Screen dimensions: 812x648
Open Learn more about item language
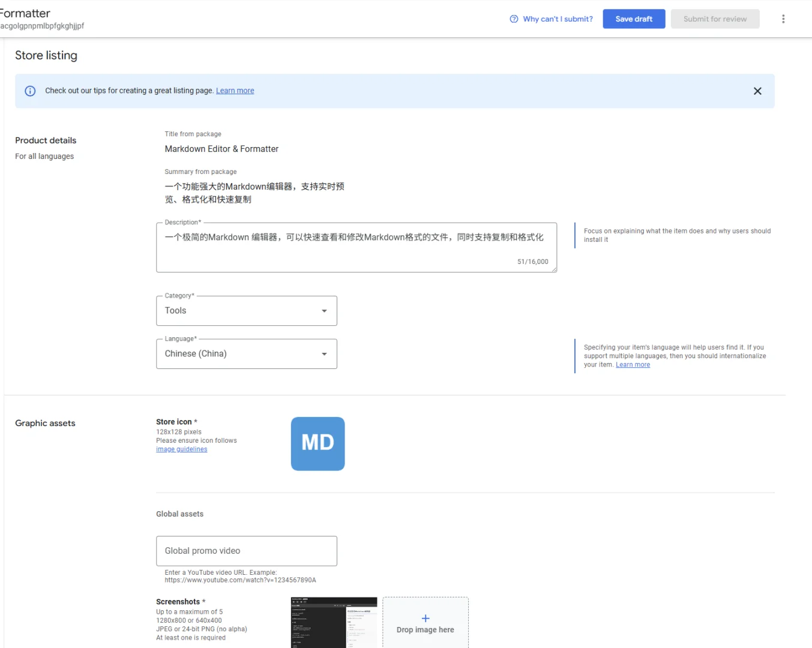point(633,364)
